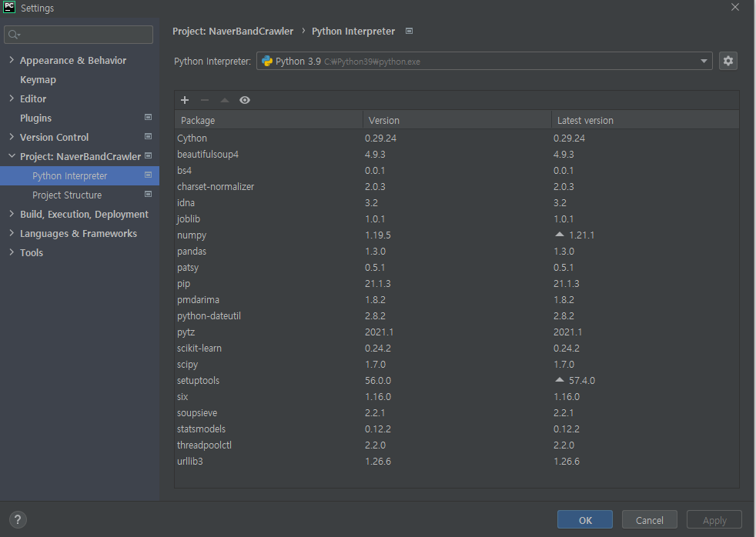Select the urllib3 package row
The height and width of the screenshot is (537, 756).
[457, 462]
